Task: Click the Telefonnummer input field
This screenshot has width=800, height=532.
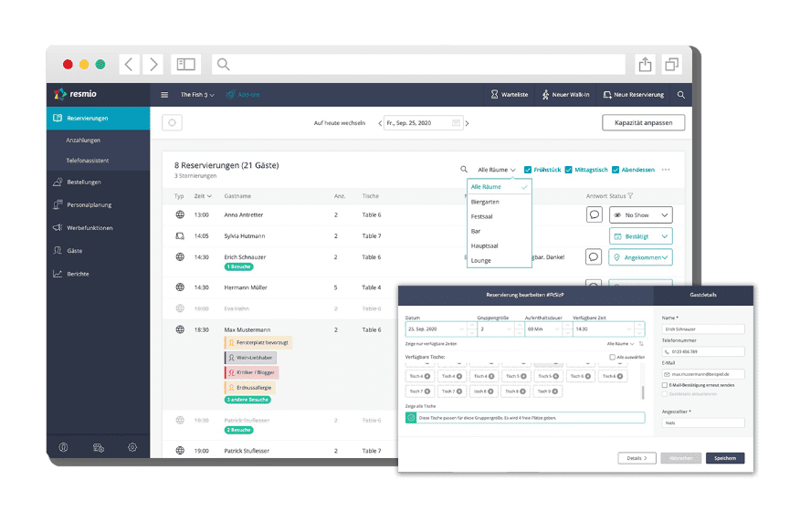Action: click(x=703, y=351)
